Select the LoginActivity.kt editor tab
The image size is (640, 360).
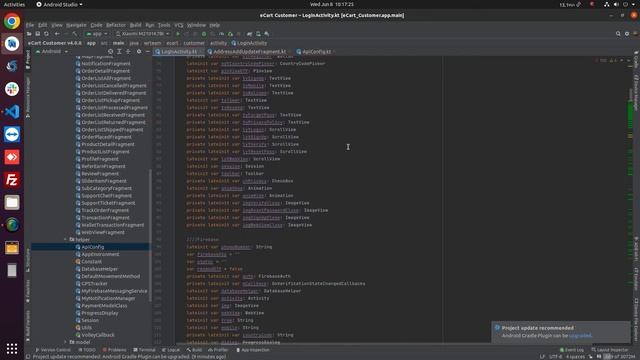click(x=179, y=51)
